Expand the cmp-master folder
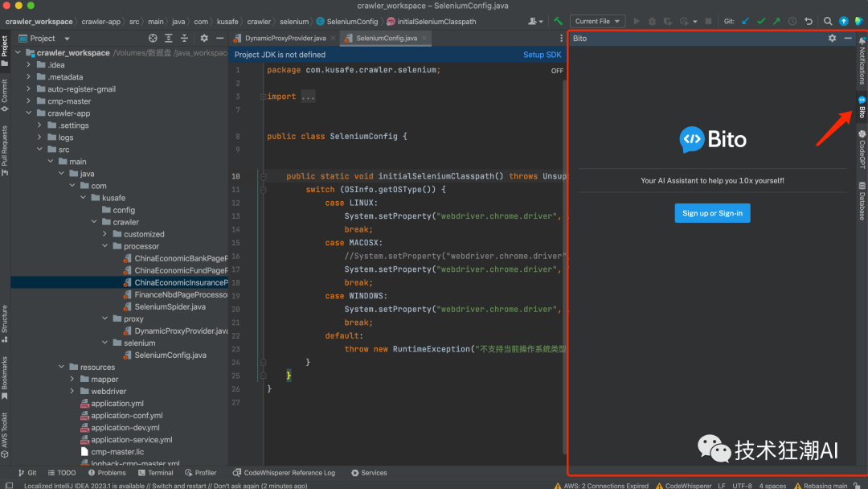This screenshot has width=868, height=489. click(x=29, y=101)
